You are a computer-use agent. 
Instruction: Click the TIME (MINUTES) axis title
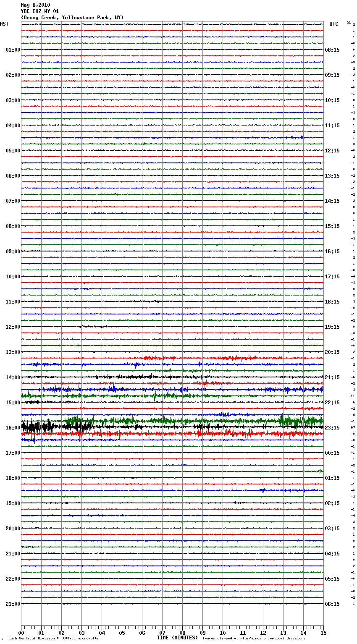coord(177,638)
